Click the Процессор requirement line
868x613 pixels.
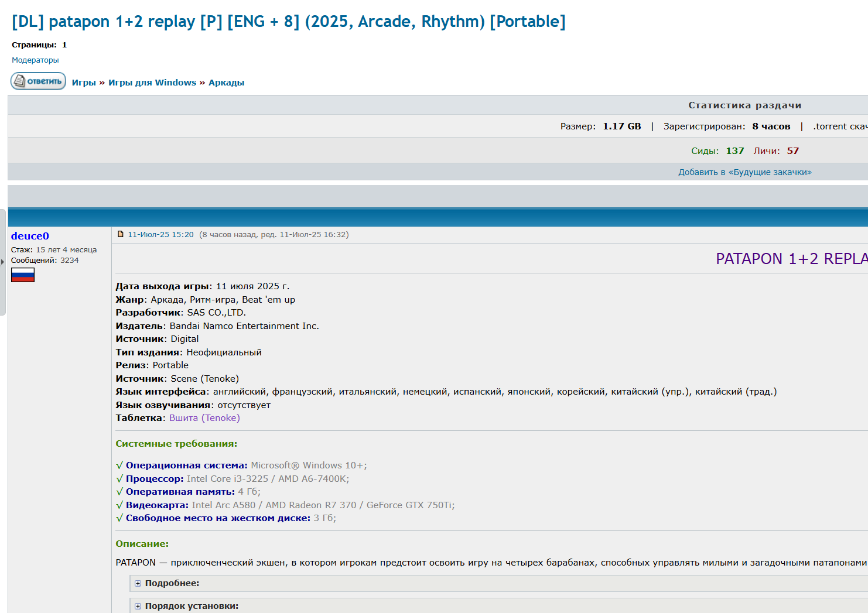tap(233, 479)
